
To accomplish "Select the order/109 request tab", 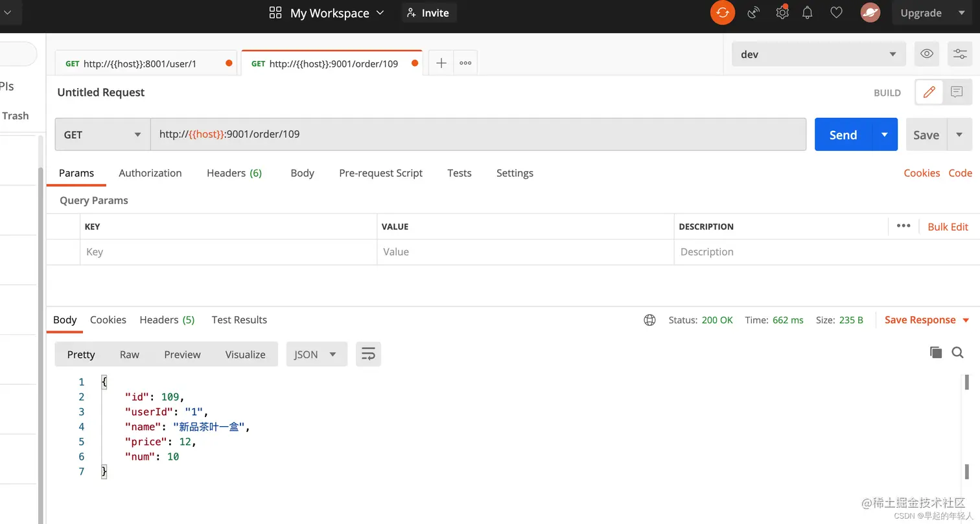I will tap(331, 63).
